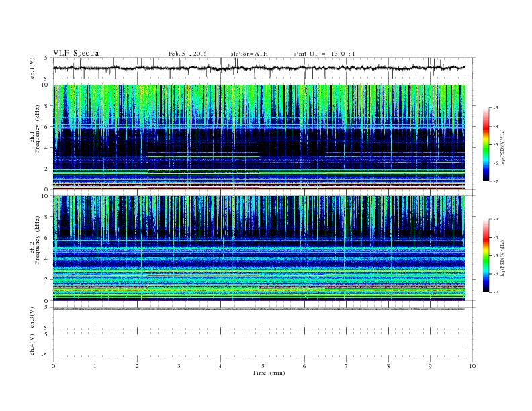Click the "VLF Spectra" plot title

[76, 53]
